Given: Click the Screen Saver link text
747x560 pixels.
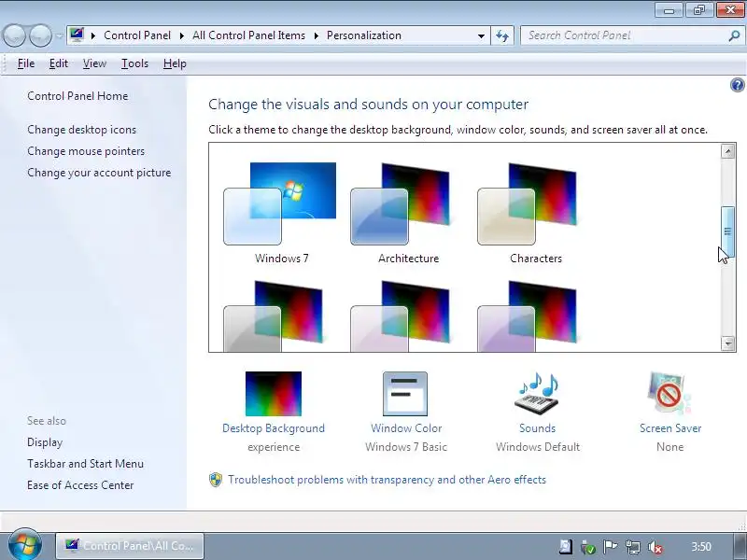Looking at the screenshot, I should pyautogui.click(x=670, y=428).
